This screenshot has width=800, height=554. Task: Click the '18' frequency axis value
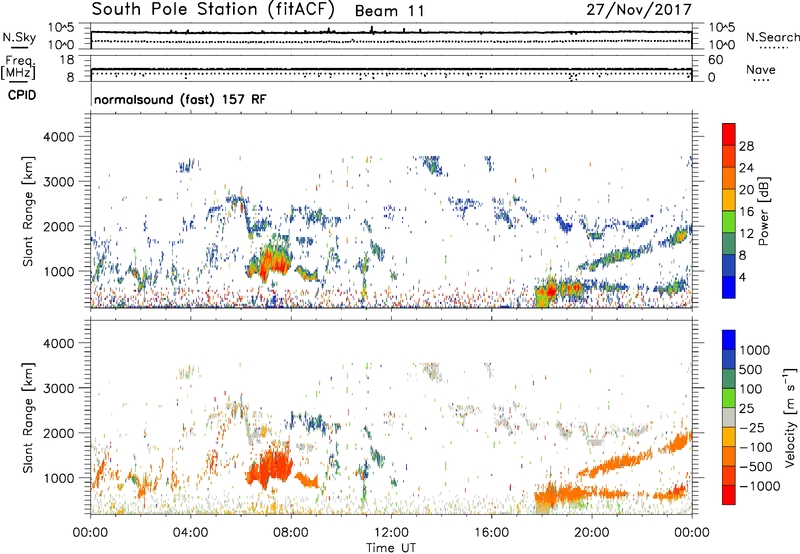tap(67, 60)
